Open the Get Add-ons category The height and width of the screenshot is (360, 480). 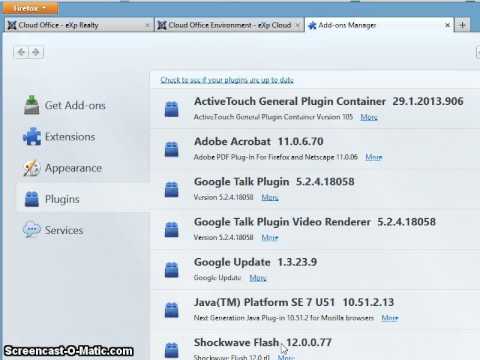[x=83, y=105]
